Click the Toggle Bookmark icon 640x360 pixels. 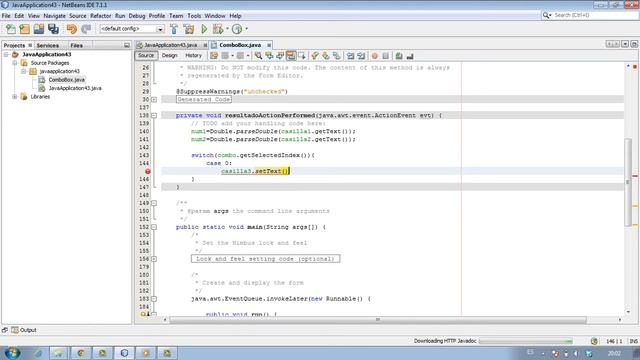tap(337, 56)
